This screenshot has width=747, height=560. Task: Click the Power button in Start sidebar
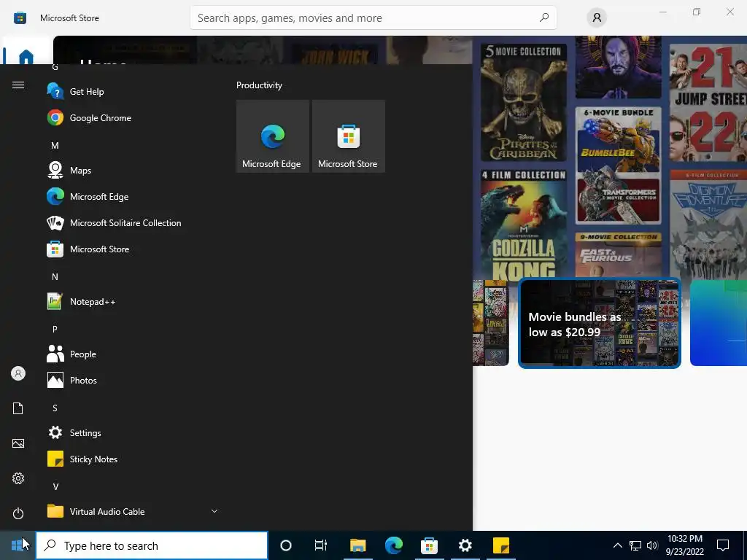pyautogui.click(x=18, y=513)
